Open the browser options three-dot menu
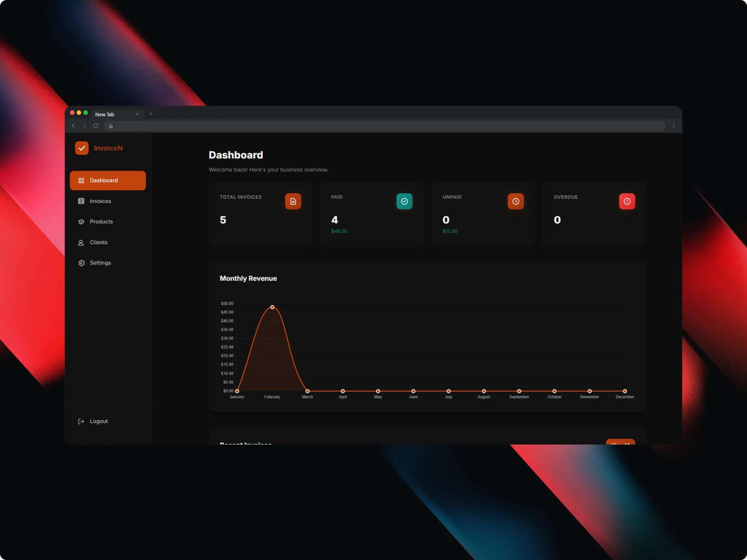747x560 pixels. click(674, 126)
